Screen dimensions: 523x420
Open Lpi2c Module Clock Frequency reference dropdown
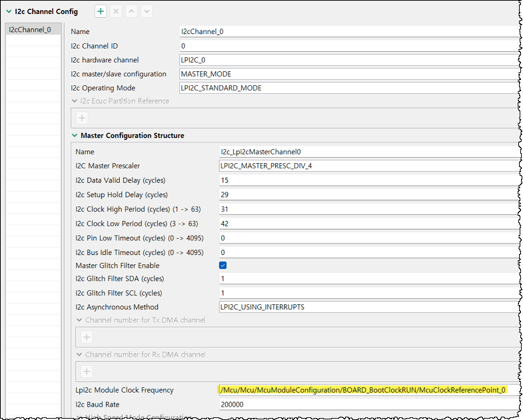tap(370, 390)
